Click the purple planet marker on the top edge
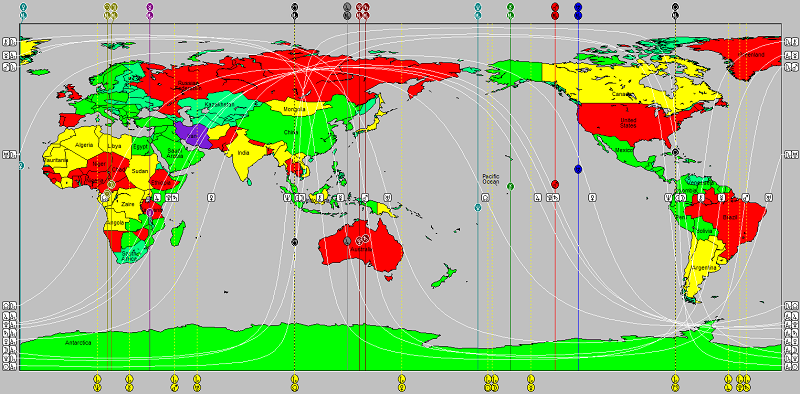 (149, 7)
